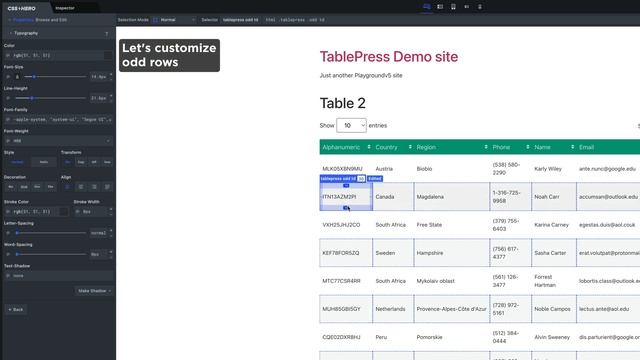Click the Stroke Color property reset icon
Viewport: 640px width, 360px height.
[x=8, y=211]
